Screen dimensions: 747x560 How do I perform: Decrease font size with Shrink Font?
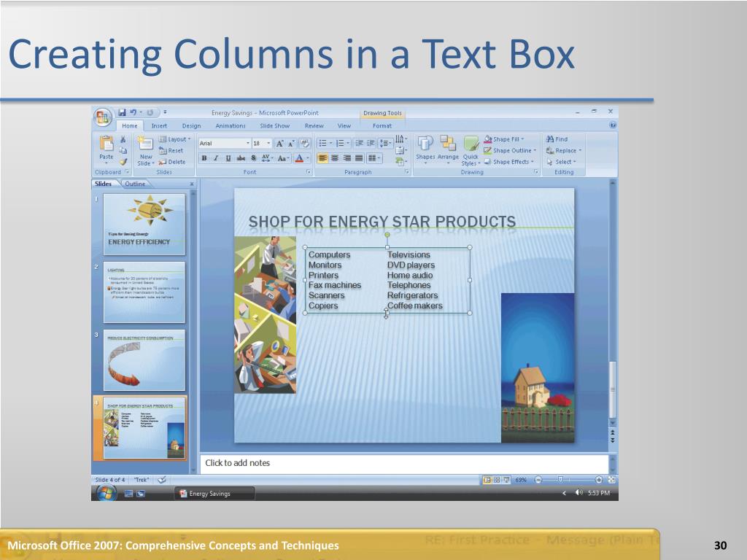[x=290, y=144]
